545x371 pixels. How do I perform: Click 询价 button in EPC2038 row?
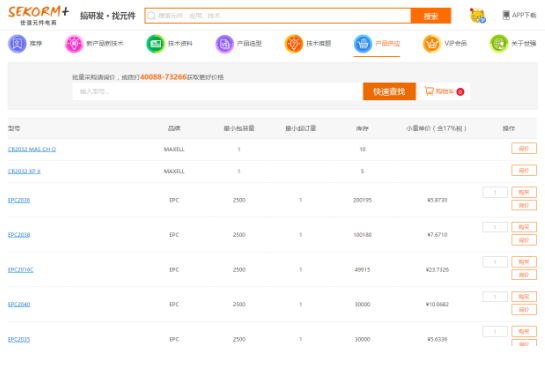coord(524,240)
